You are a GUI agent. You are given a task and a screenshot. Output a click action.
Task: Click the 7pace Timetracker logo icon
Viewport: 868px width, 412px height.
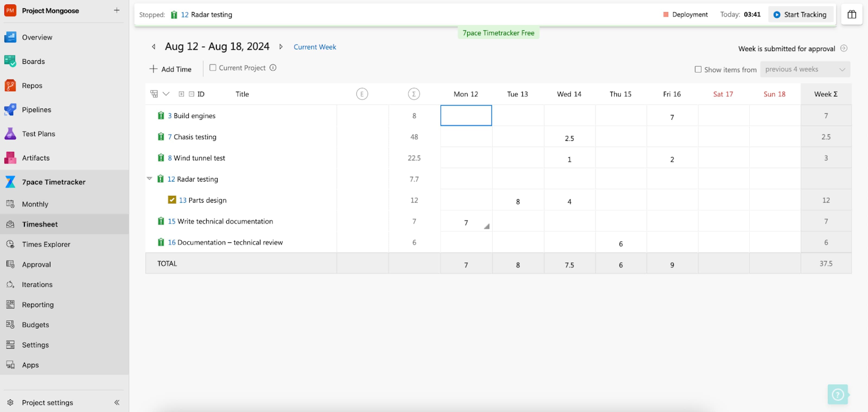pos(10,182)
